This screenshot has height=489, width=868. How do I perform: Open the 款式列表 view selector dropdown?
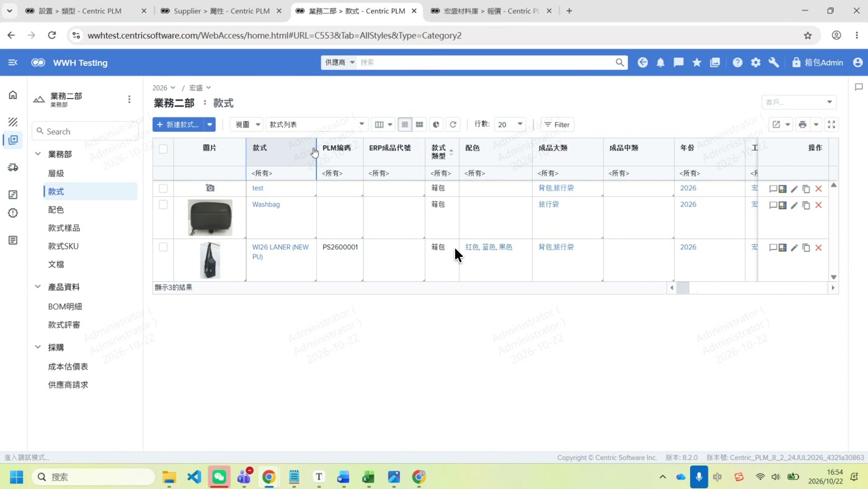coord(317,125)
